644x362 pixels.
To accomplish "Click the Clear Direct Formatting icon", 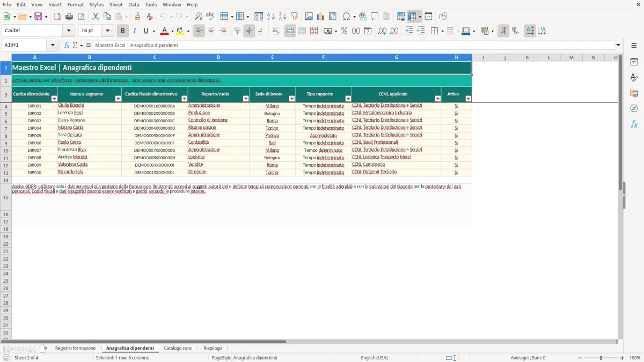I will [150, 17].
